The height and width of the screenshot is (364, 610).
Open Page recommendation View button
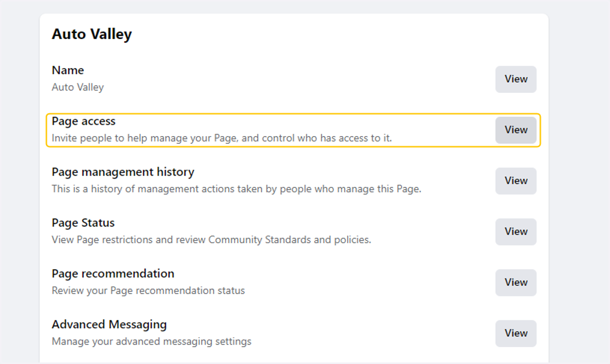tap(516, 282)
